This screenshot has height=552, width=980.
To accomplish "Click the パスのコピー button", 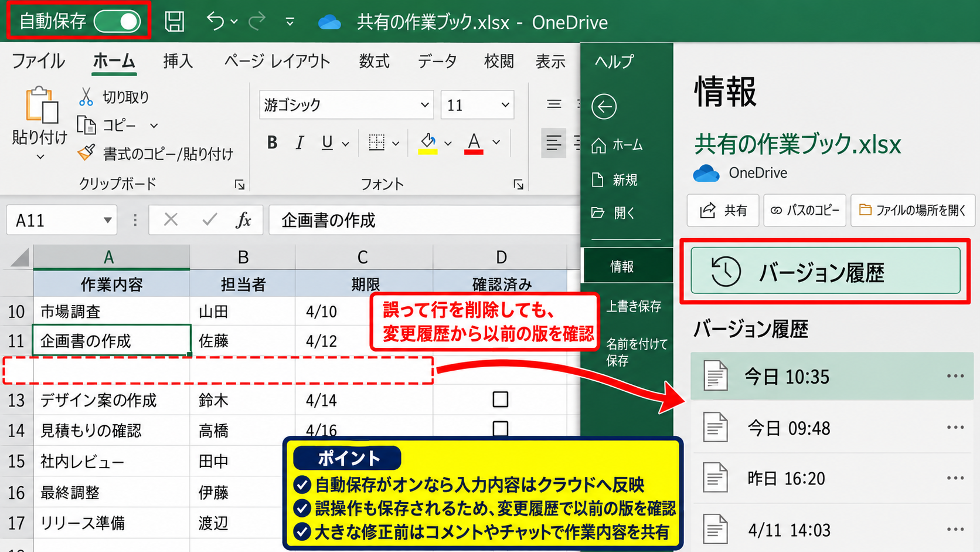I will [x=805, y=210].
